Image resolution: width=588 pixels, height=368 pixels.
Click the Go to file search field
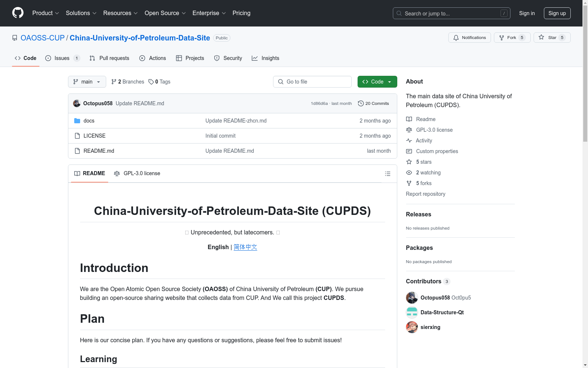point(312,82)
